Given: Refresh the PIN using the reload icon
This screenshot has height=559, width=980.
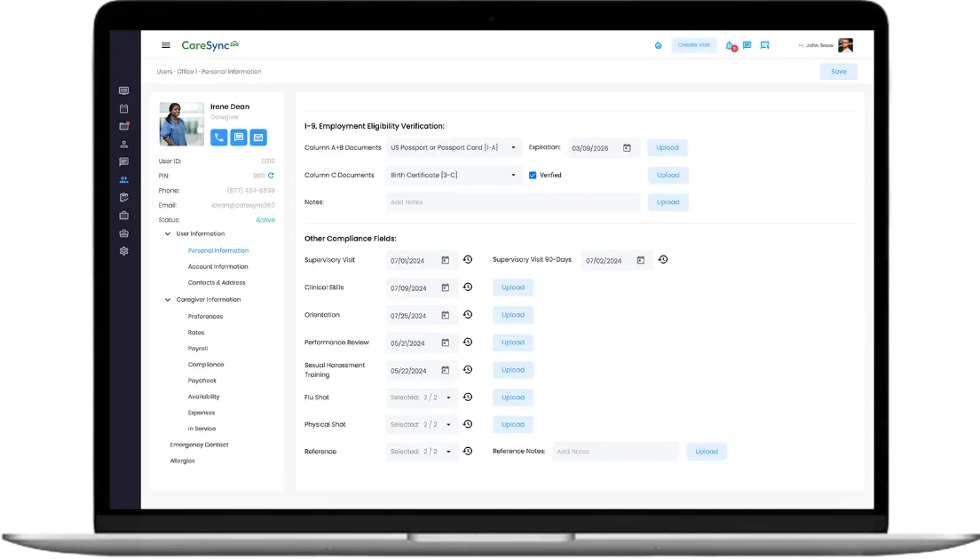Looking at the screenshot, I should pyautogui.click(x=271, y=176).
